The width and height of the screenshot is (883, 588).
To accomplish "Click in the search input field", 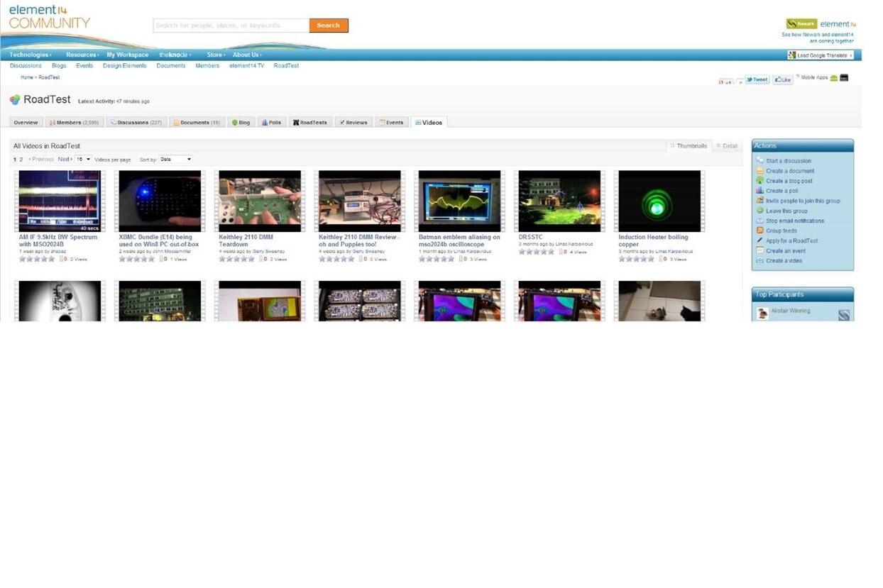I will [231, 26].
